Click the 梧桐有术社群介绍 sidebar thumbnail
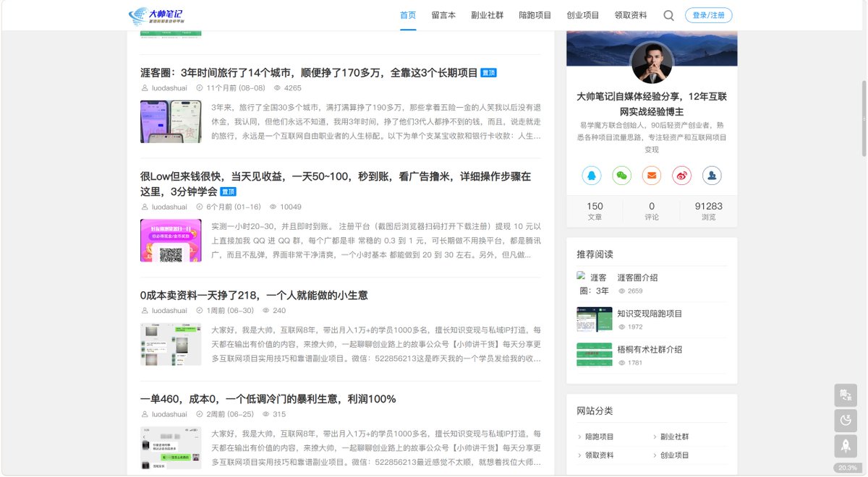The image size is (868, 477). [x=595, y=355]
